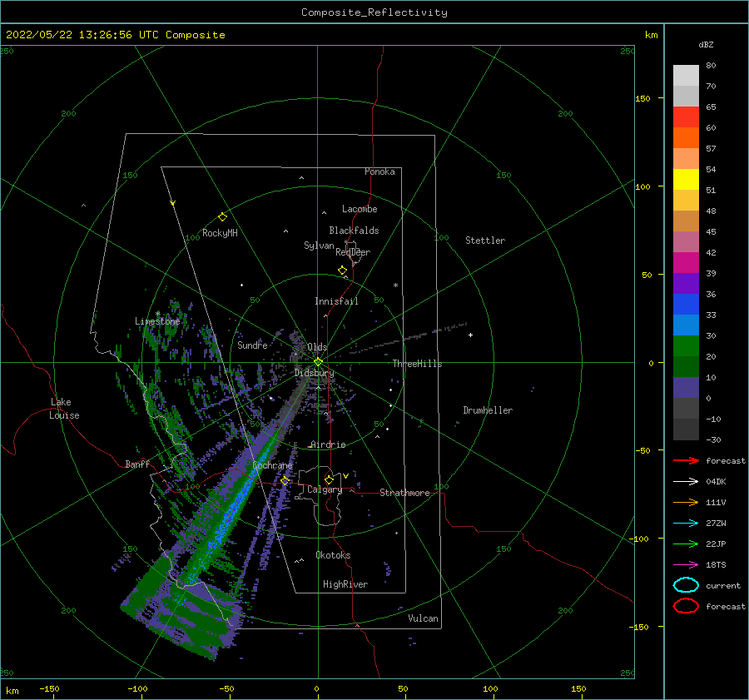Click the yellow diamond marker near RockyMH
Image resolution: width=749 pixels, height=700 pixels.
(x=222, y=217)
